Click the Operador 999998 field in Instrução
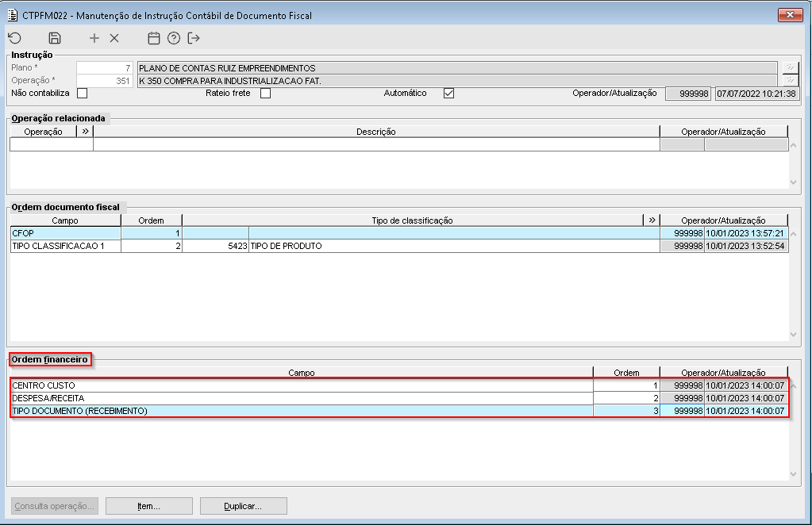812x525 pixels. pos(687,94)
